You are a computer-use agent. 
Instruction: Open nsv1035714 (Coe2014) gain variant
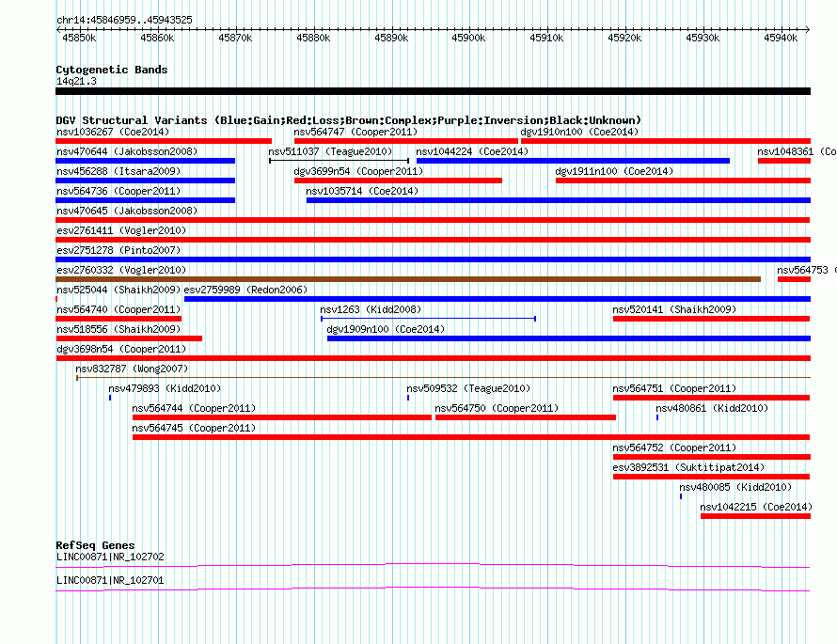(559, 200)
